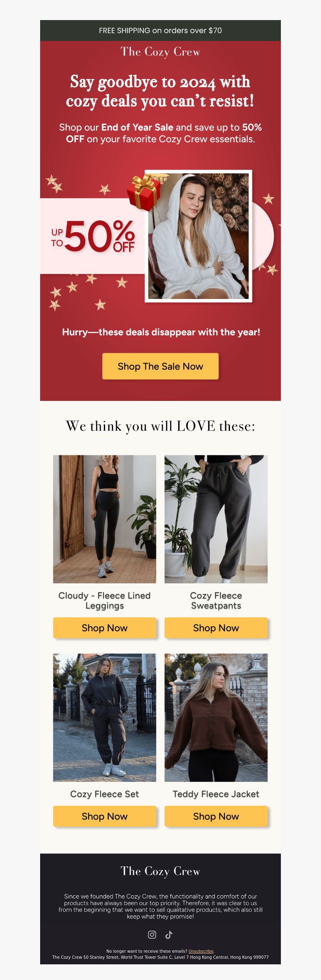Shop Now for Fleece Lined Leggings
The image size is (321, 980).
(x=105, y=628)
